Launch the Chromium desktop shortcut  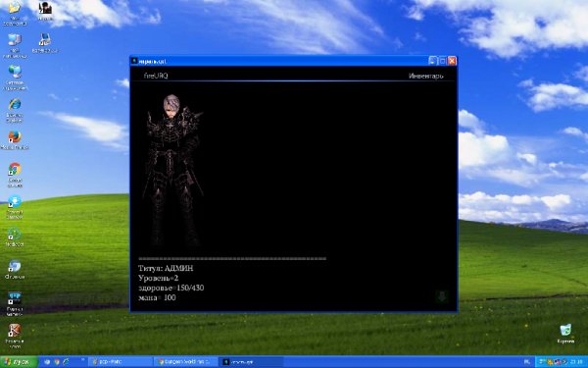point(15,270)
